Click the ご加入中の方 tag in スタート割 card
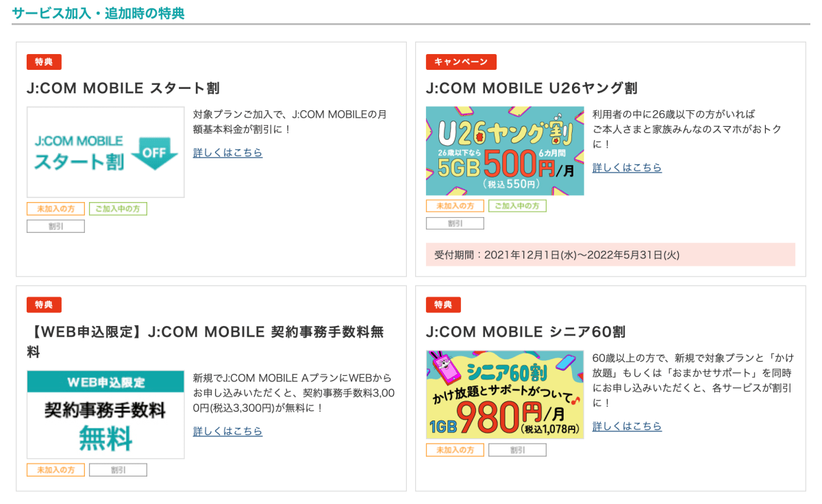The image size is (822, 504). coord(118,209)
